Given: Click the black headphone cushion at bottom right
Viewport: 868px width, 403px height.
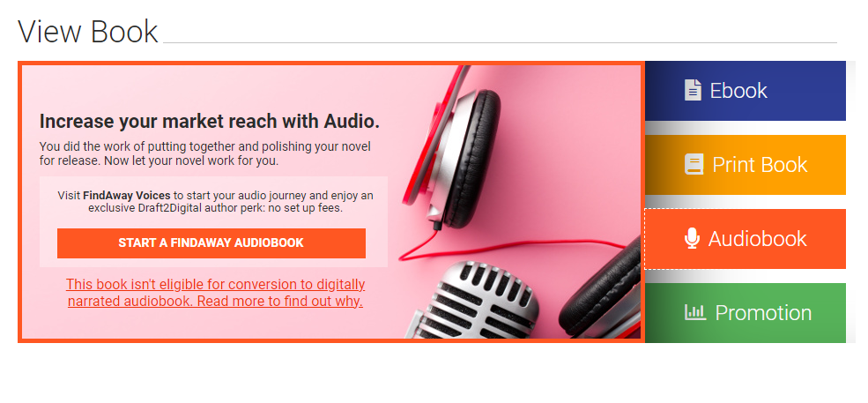Looking at the screenshot, I should [x=601, y=288].
